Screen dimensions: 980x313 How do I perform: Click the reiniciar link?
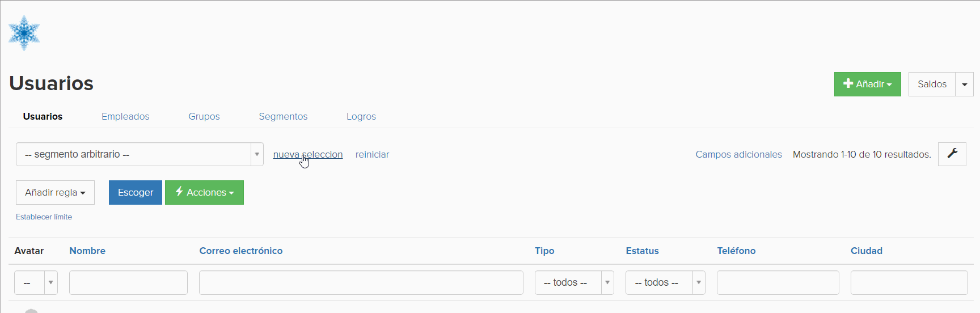372,154
